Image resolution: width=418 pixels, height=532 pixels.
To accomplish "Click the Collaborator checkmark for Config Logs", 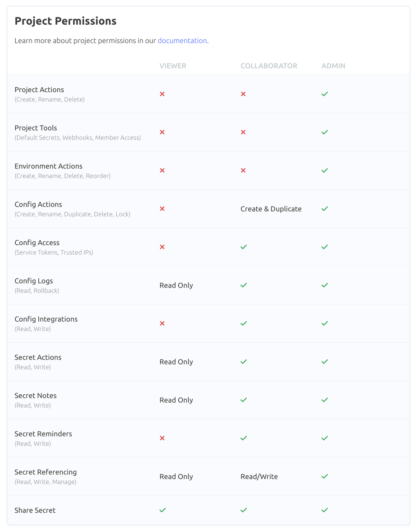I will click(x=244, y=285).
